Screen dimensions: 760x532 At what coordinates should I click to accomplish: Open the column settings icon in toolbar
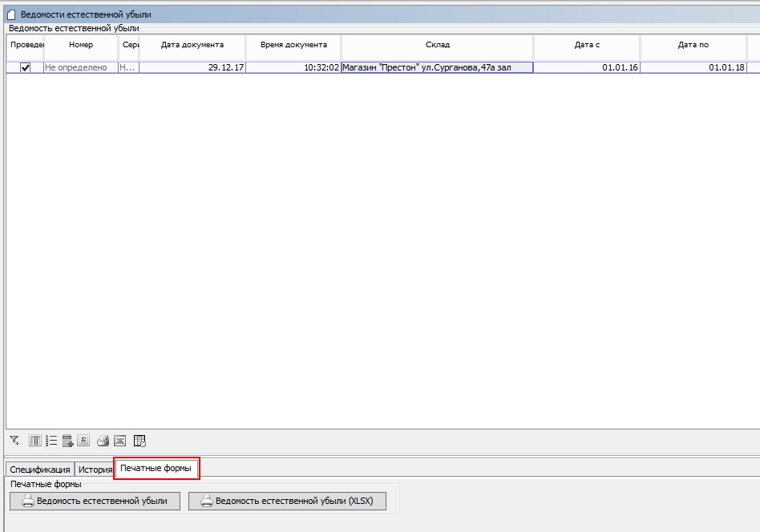(x=34, y=441)
